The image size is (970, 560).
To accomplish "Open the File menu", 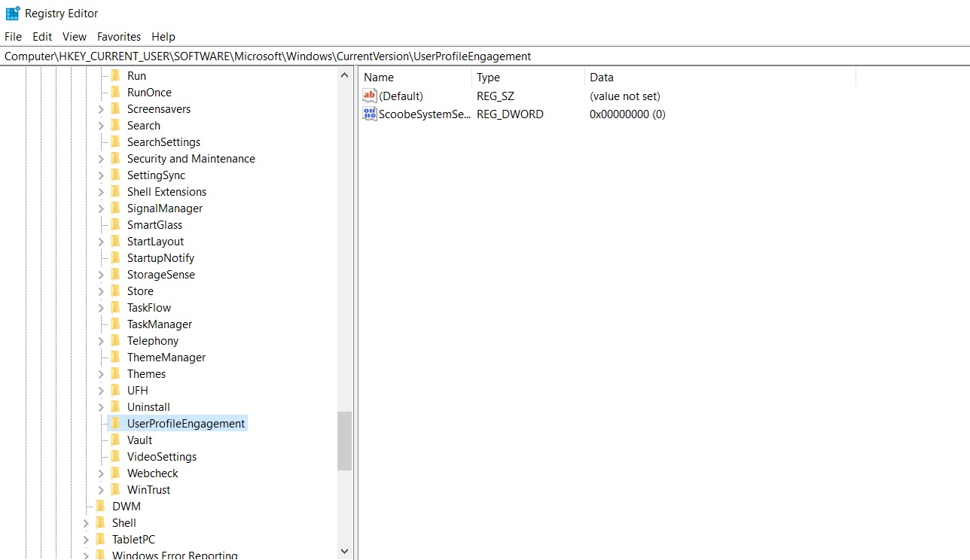I will (x=13, y=36).
